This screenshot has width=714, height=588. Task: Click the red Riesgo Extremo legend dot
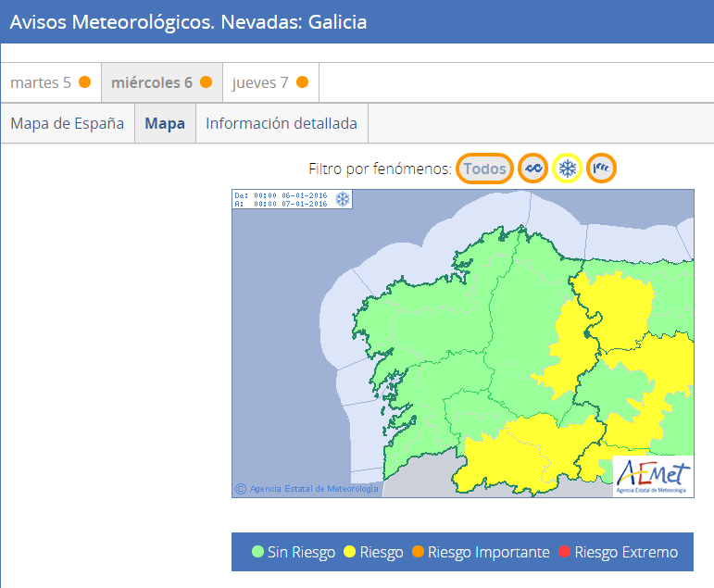[x=564, y=553]
